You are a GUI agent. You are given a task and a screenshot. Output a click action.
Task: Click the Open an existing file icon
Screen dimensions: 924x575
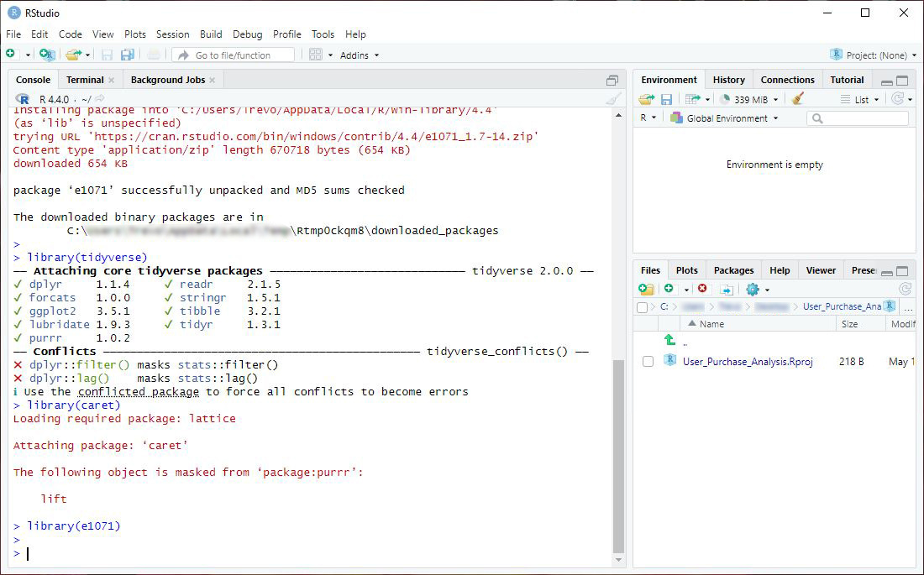[73, 55]
